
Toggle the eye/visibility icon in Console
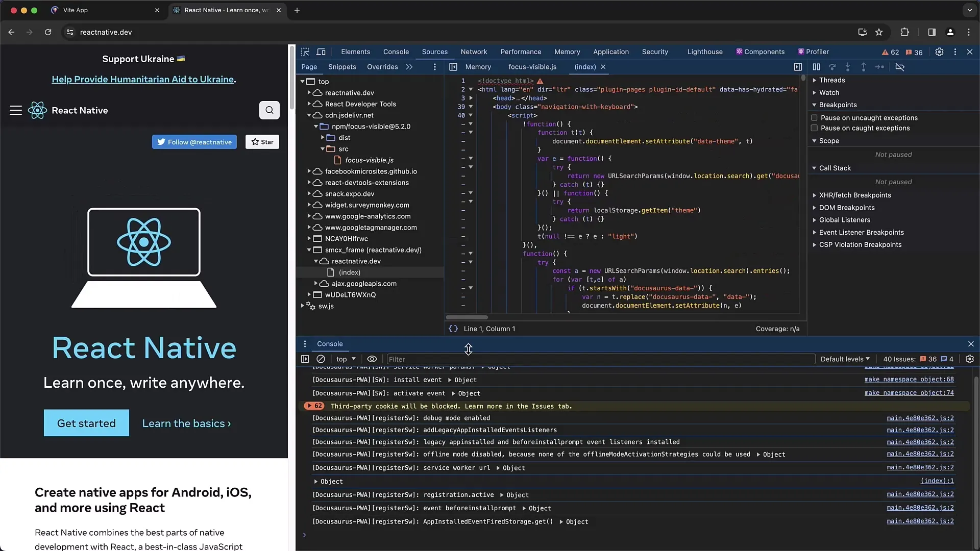[x=372, y=359]
